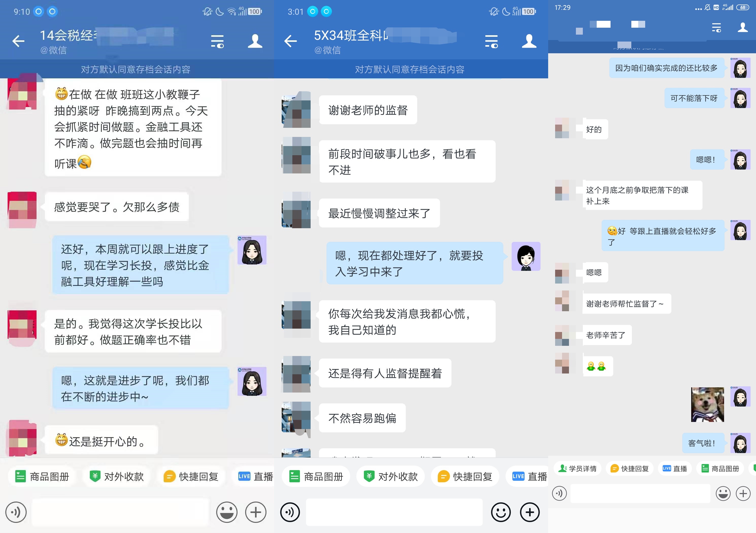756x533 pixels.
Task: Open the emoji smiley picker
Action: click(x=227, y=512)
